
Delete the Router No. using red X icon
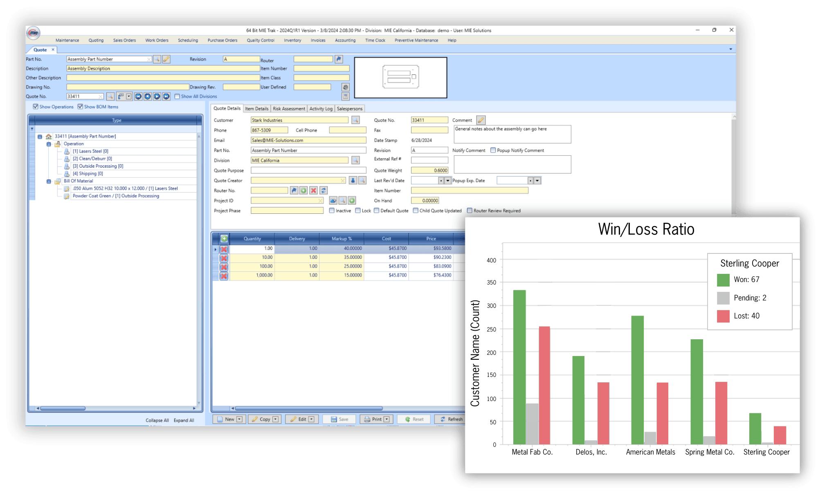click(313, 190)
